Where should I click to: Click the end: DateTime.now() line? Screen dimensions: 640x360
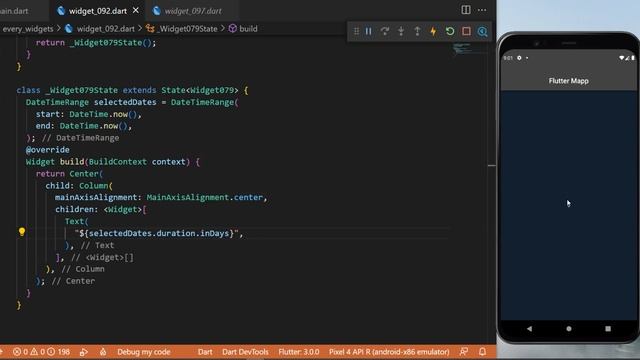tap(84, 126)
